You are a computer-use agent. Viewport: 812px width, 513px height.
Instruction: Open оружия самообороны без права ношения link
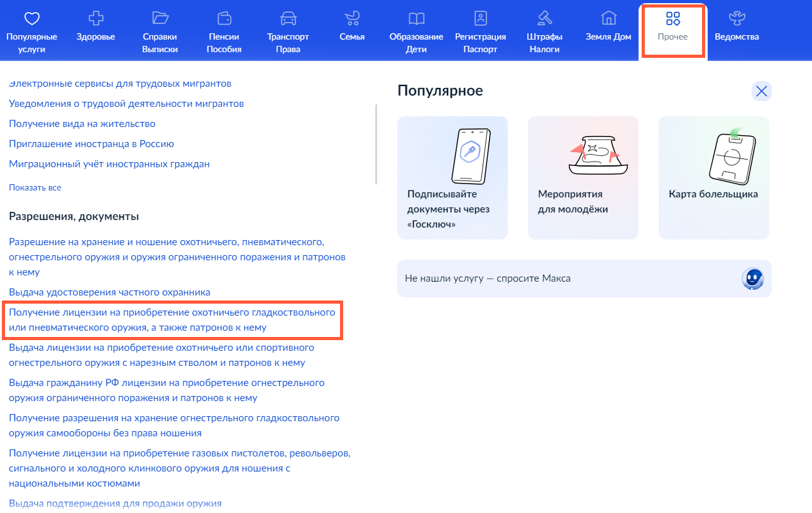[x=174, y=425]
